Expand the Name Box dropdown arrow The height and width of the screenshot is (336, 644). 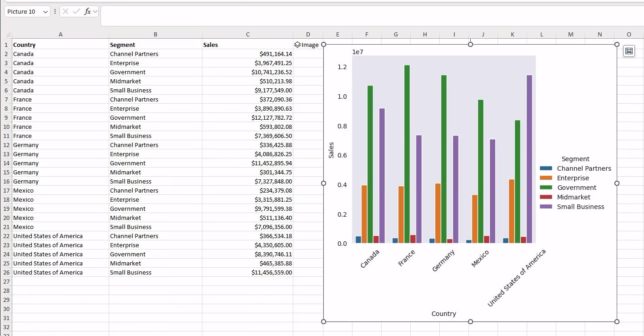coord(45,12)
